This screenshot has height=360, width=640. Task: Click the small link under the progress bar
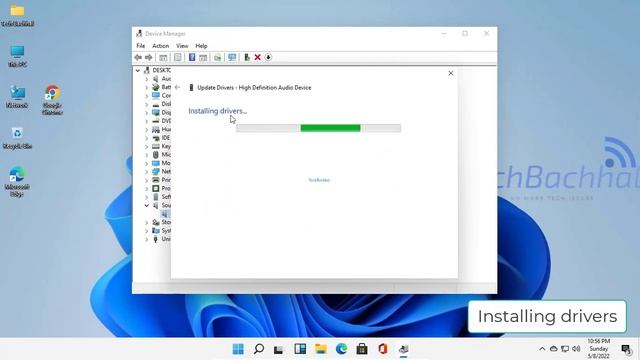click(319, 180)
